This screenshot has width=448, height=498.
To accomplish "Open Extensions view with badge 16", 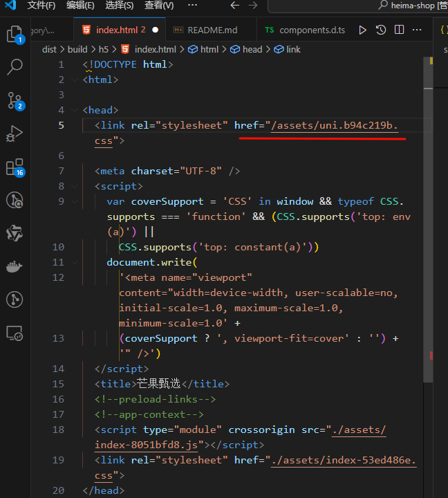I will (15, 167).
